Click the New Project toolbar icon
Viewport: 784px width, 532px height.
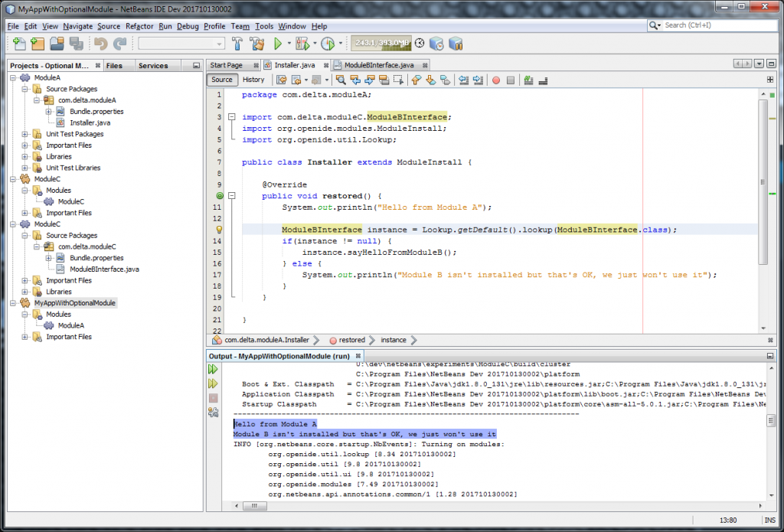click(x=38, y=44)
